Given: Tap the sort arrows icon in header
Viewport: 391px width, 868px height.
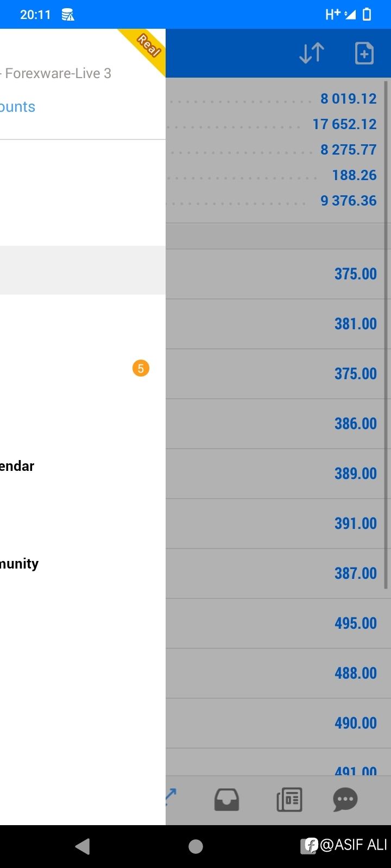Looking at the screenshot, I should [312, 53].
